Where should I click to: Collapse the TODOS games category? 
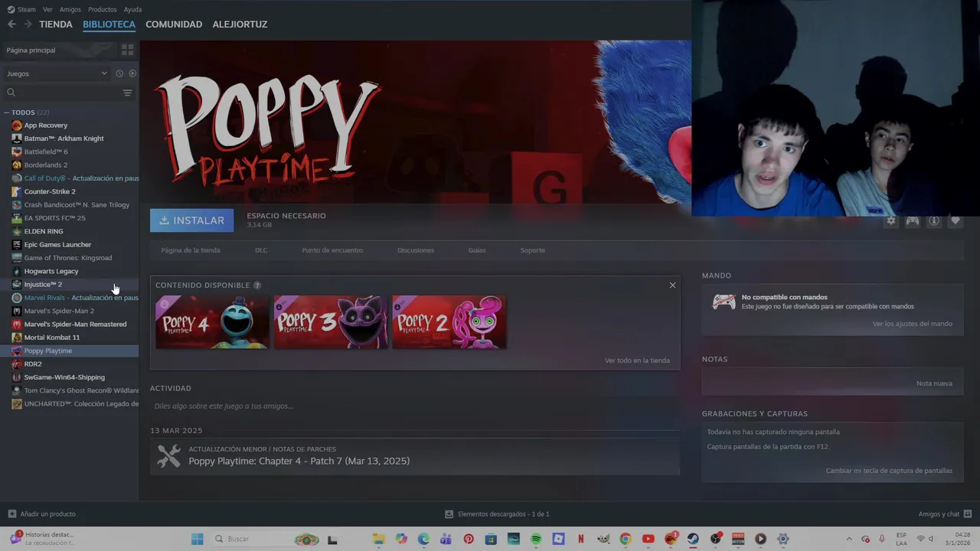click(x=7, y=112)
